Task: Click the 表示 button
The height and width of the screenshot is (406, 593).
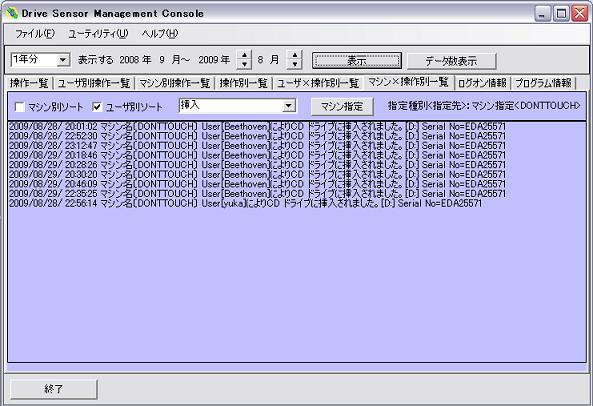Action: click(x=357, y=60)
